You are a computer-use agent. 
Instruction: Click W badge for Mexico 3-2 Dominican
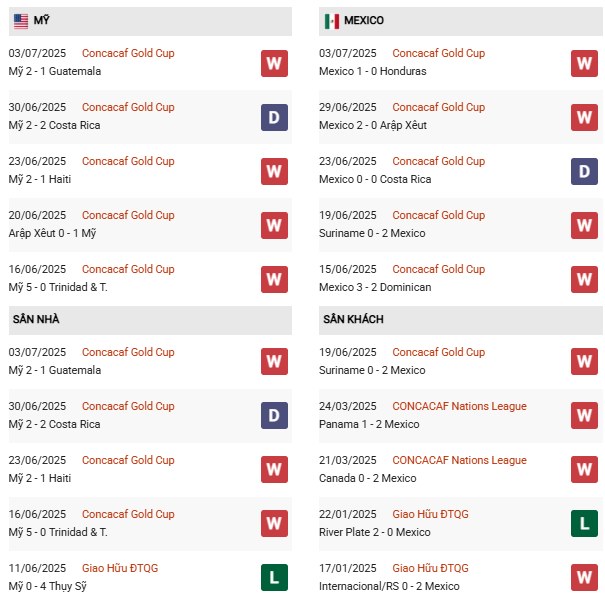pos(585,280)
